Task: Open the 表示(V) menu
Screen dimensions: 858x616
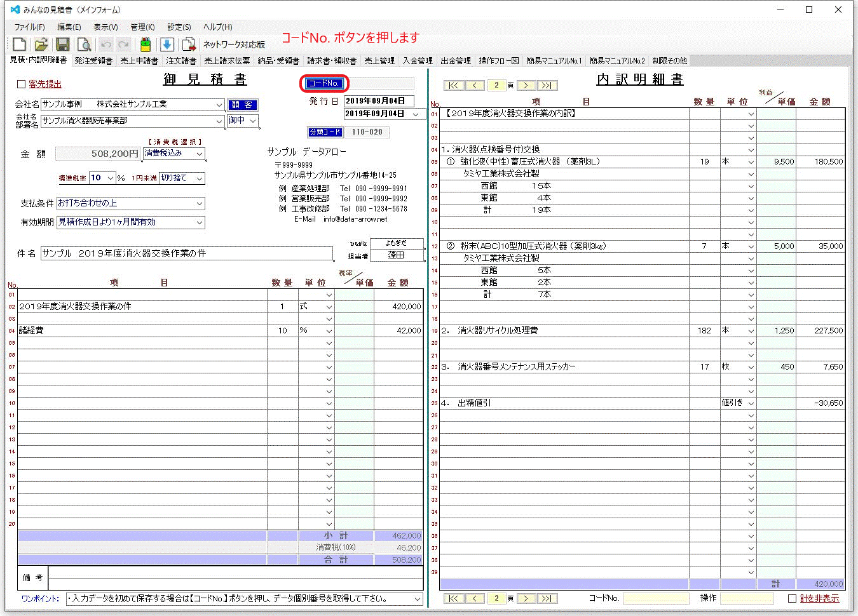Action: pos(106,27)
